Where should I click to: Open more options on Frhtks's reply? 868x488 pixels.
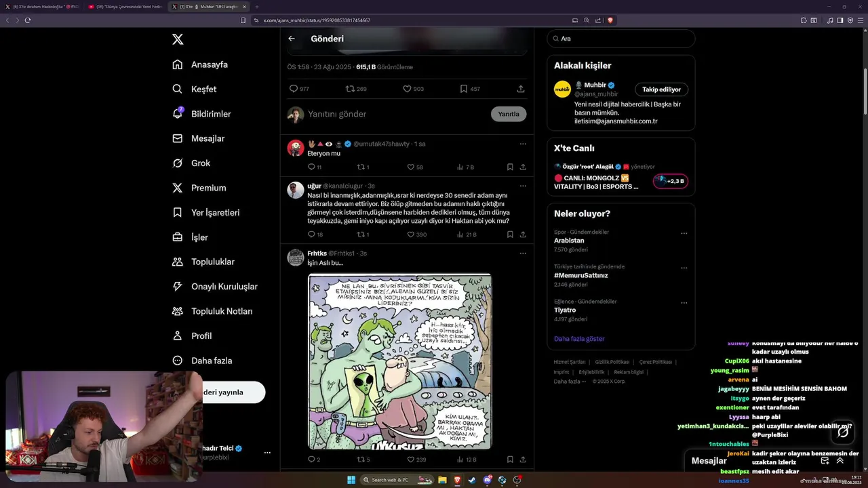(x=523, y=253)
